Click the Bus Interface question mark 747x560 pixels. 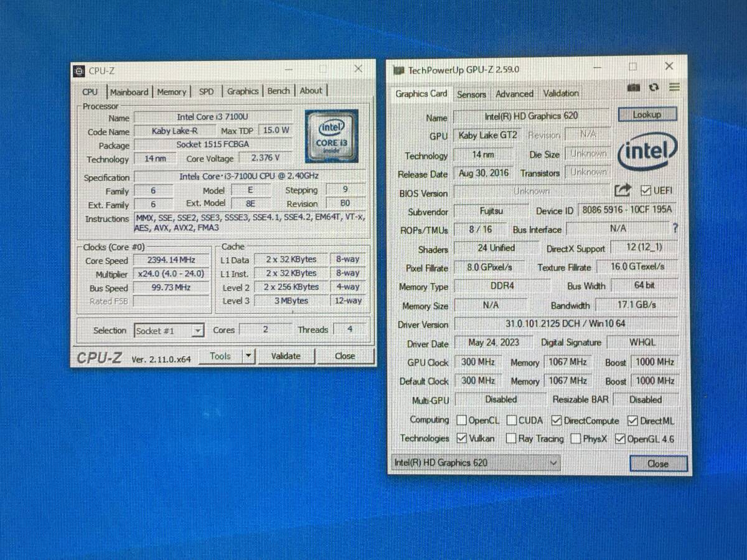pyautogui.click(x=675, y=229)
